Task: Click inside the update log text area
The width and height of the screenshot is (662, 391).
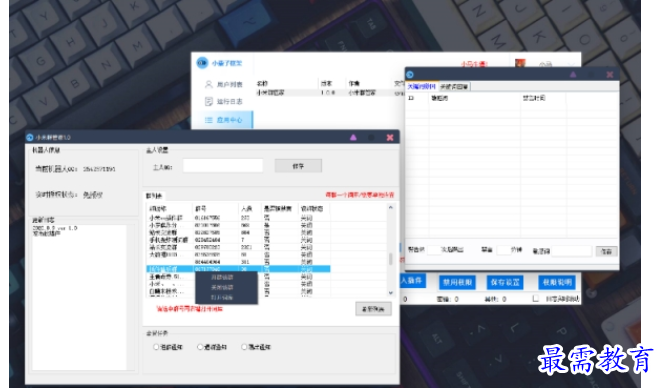Action: pyautogui.click(x=79, y=297)
